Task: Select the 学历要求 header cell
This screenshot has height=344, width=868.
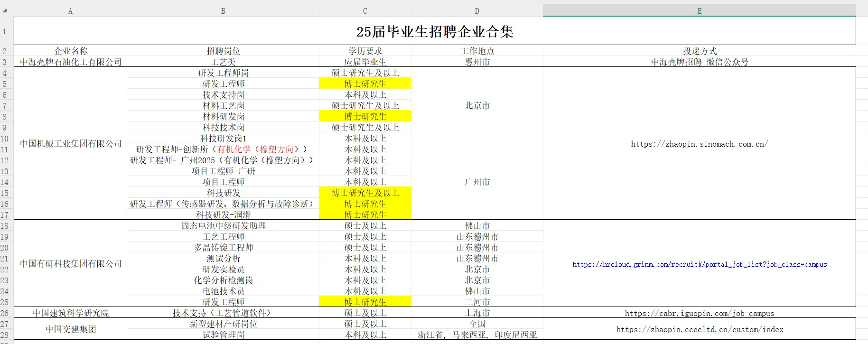Action: click(365, 51)
